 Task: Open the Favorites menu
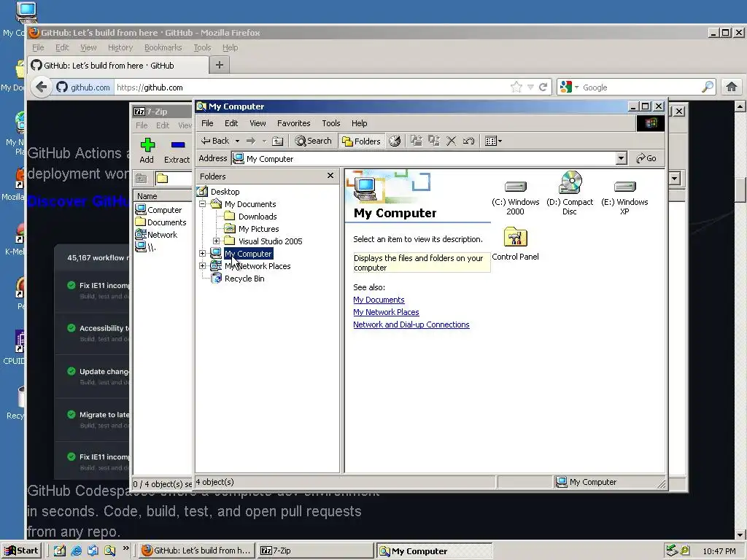click(293, 123)
